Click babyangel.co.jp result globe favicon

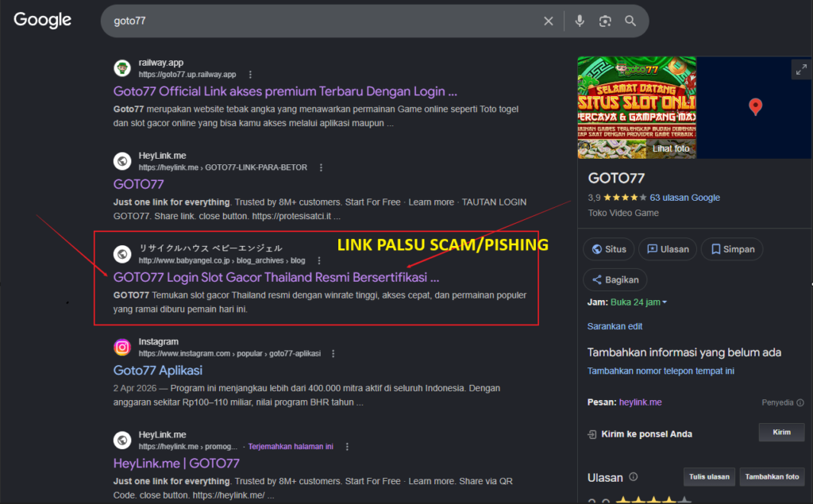tap(122, 254)
